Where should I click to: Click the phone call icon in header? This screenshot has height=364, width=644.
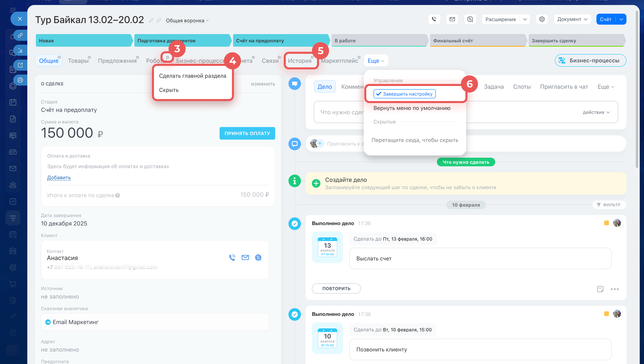point(434,19)
